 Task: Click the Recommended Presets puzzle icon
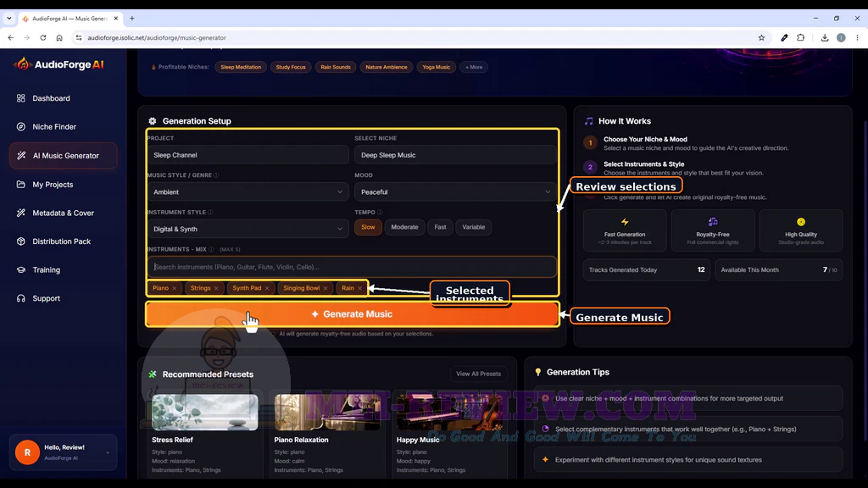(x=153, y=374)
